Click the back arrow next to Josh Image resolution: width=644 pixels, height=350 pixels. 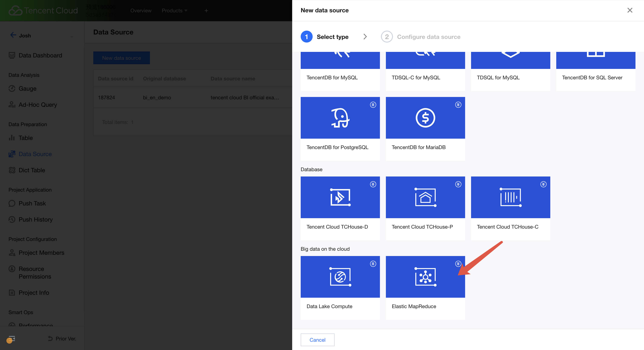click(13, 35)
